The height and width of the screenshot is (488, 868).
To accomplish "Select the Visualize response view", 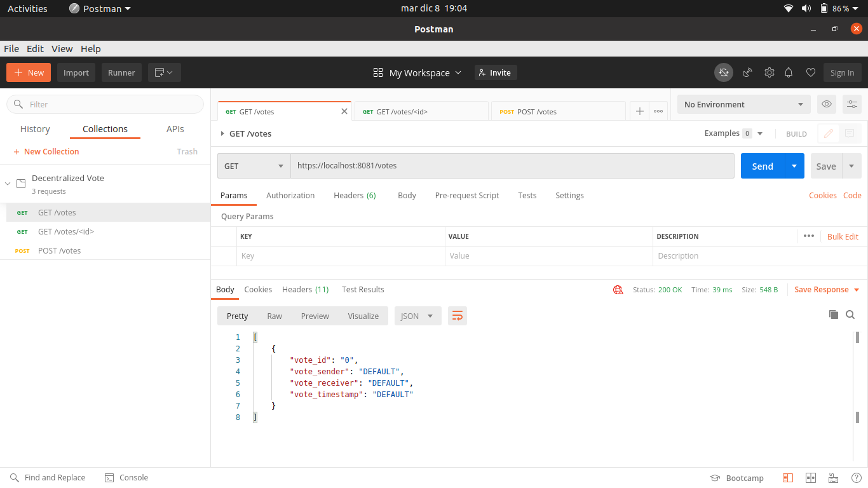I will click(363, 316).
